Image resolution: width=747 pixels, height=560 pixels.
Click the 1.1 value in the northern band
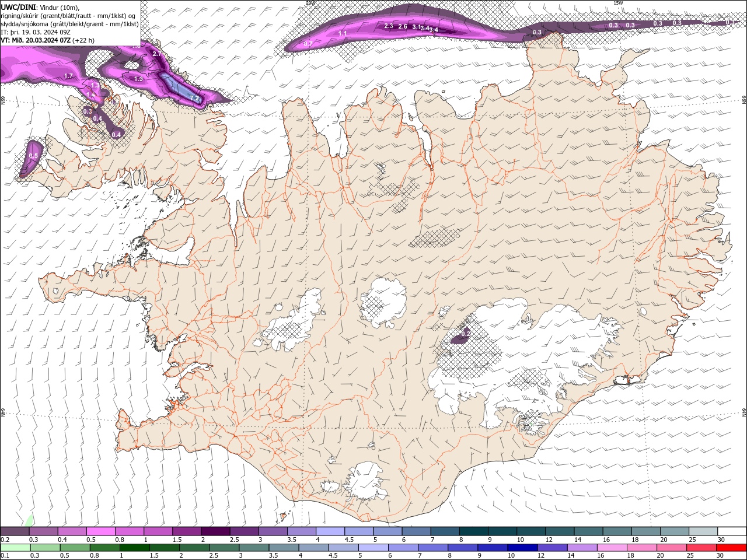(343, 34)
